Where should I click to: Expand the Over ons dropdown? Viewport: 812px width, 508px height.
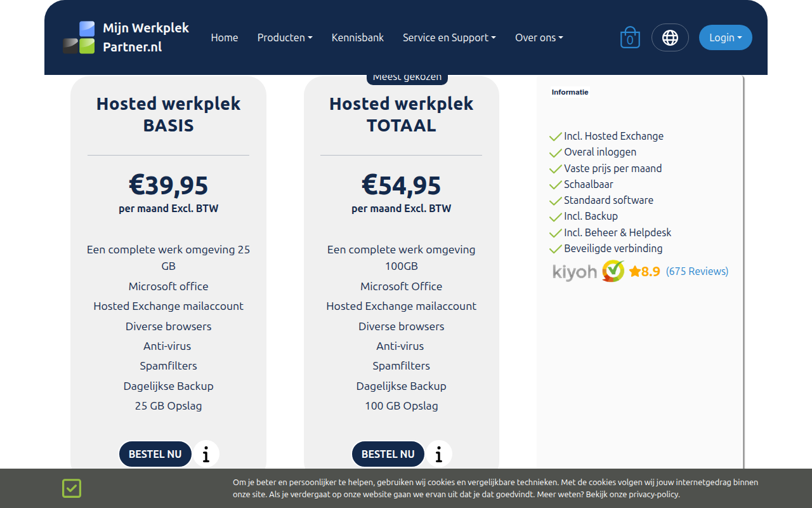coord(539,37)
